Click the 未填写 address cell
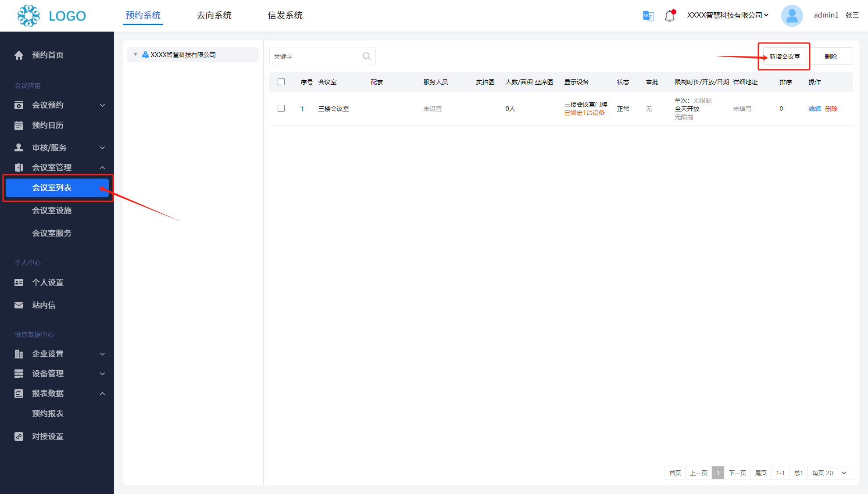Viewport: 868px width, 494px height. 742,109
